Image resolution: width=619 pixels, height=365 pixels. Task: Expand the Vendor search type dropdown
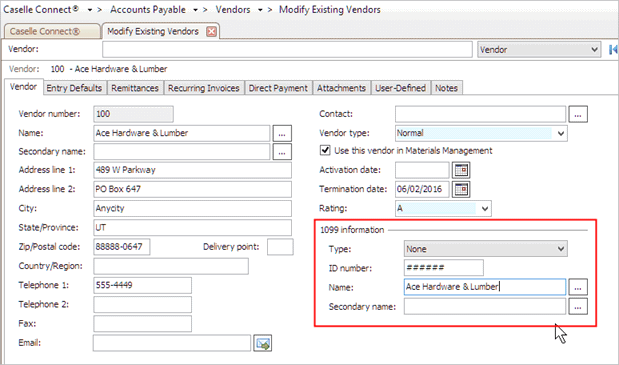594,50
